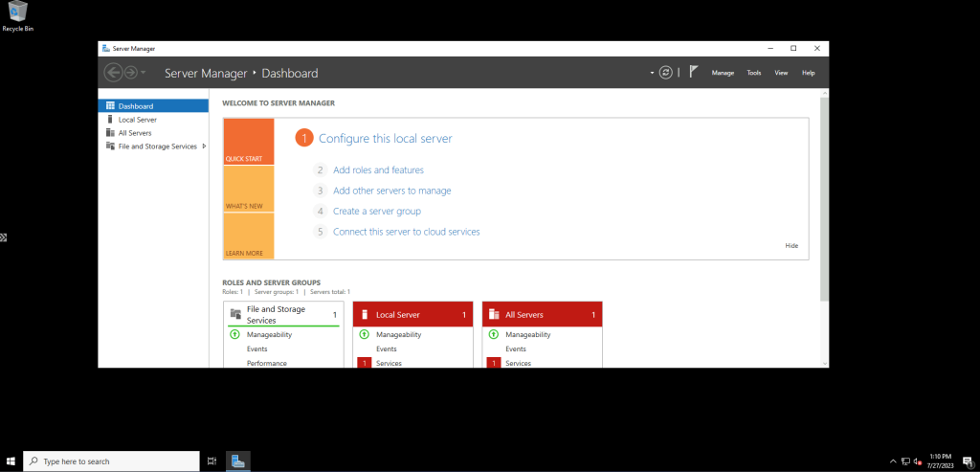Click Manageability in Local Server tile
Image resolution: width=980 pixels, height=472 pixels.
[x=399, y=334]
